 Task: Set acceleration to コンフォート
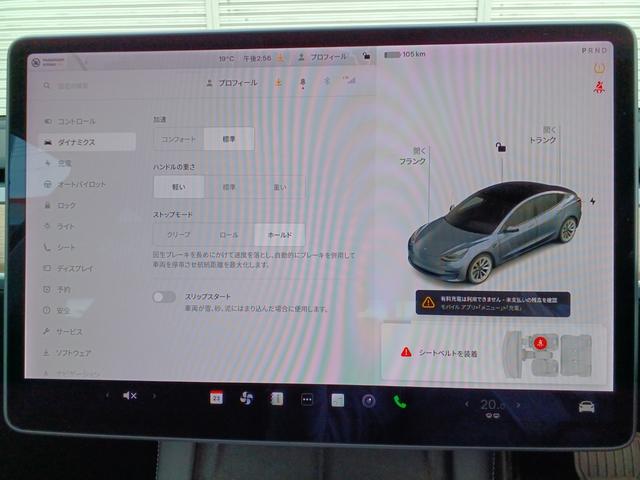(x=178, y=139)
